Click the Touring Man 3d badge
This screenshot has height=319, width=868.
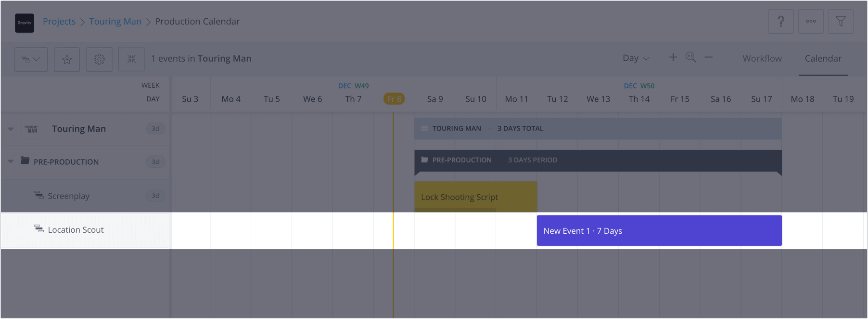click(155, 129)
